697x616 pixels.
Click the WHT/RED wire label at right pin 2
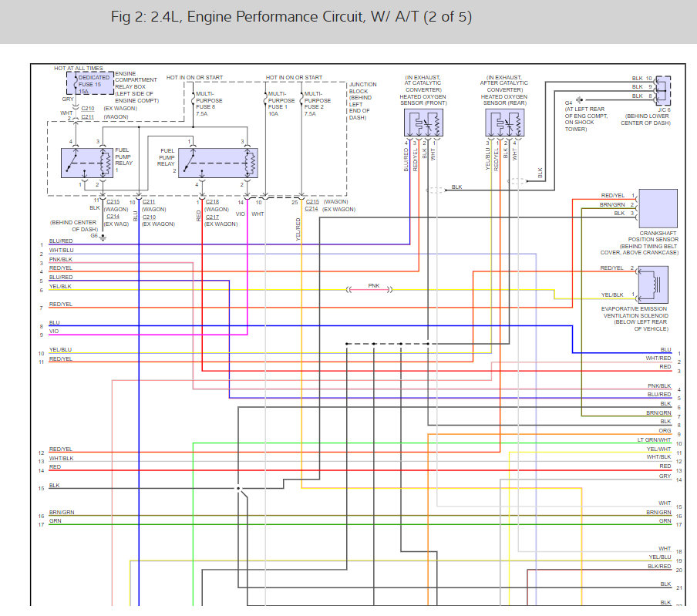pyautogui.click(x=658, y=358)
